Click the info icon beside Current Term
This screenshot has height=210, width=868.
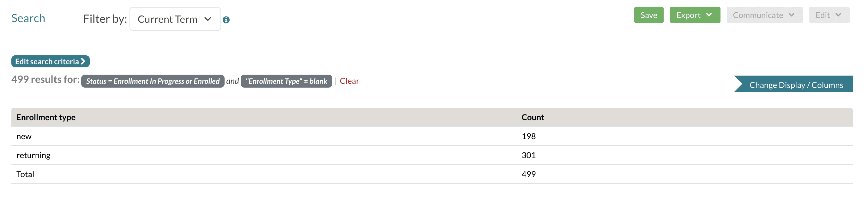pos(226,20)
